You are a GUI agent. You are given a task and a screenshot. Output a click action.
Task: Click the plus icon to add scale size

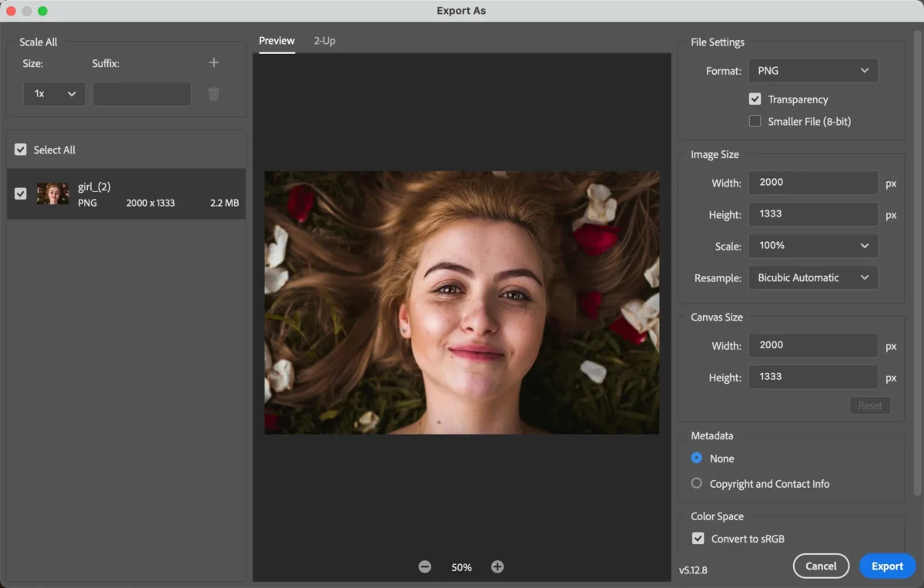(x=214, y=63)
